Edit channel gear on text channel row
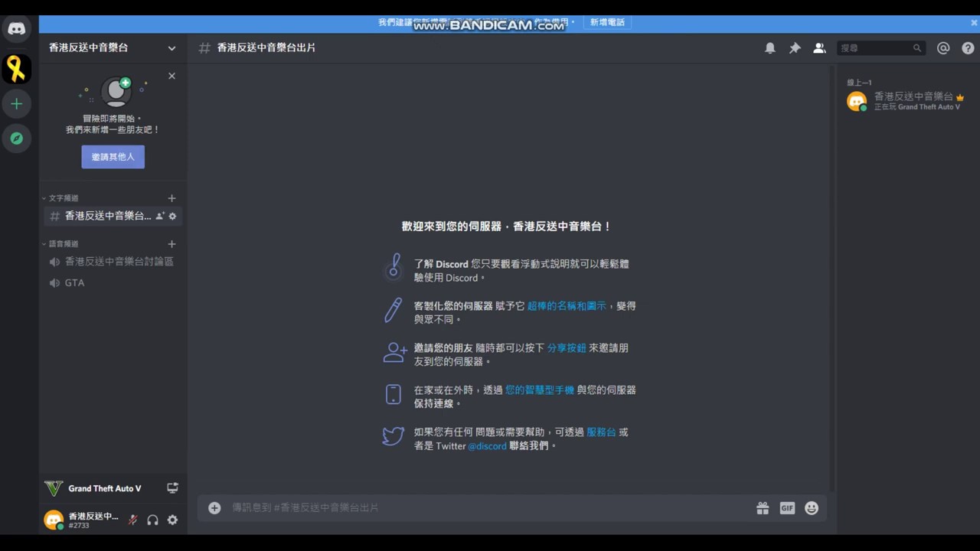980x551 pixels. pyautogui.click(x=172, y=217)
